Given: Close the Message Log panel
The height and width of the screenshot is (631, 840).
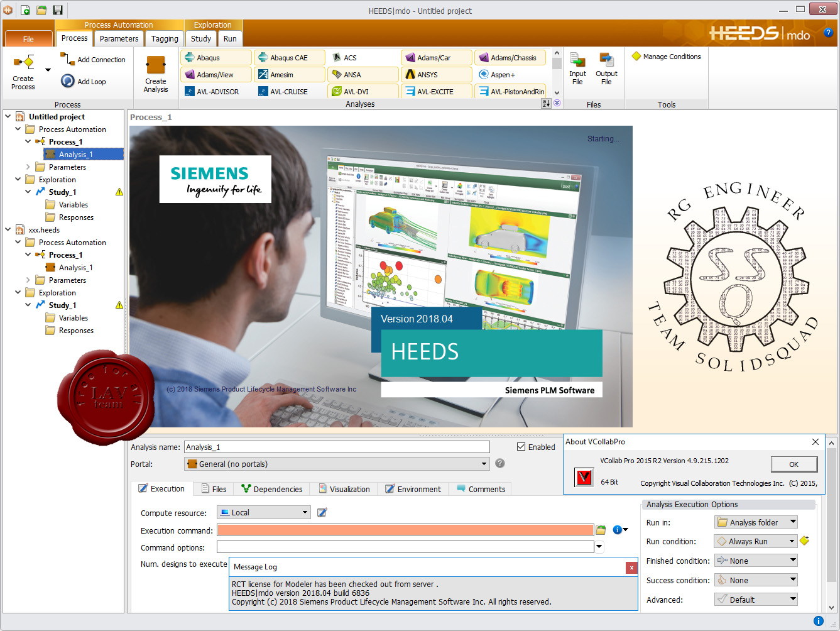Looking at the screenshot, I should coord(631,568).
